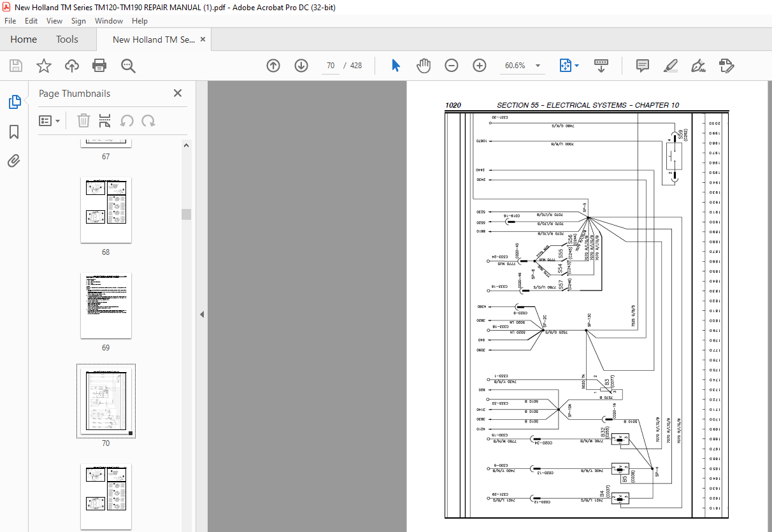The height and width of the screenshot is (532, 772).
Task: Expand the fit page options arrow
Action: [x=577, y=66]
